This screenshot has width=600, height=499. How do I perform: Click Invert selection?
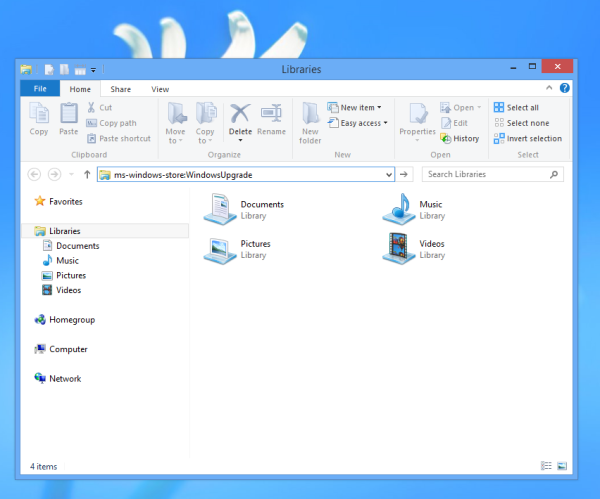(528, 139)
